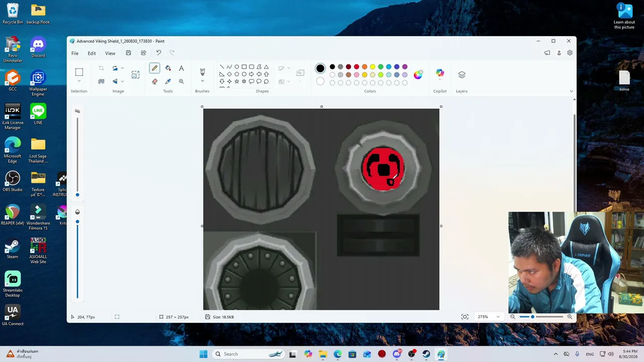Click the Share icon in Paint

tap(143, 53)
